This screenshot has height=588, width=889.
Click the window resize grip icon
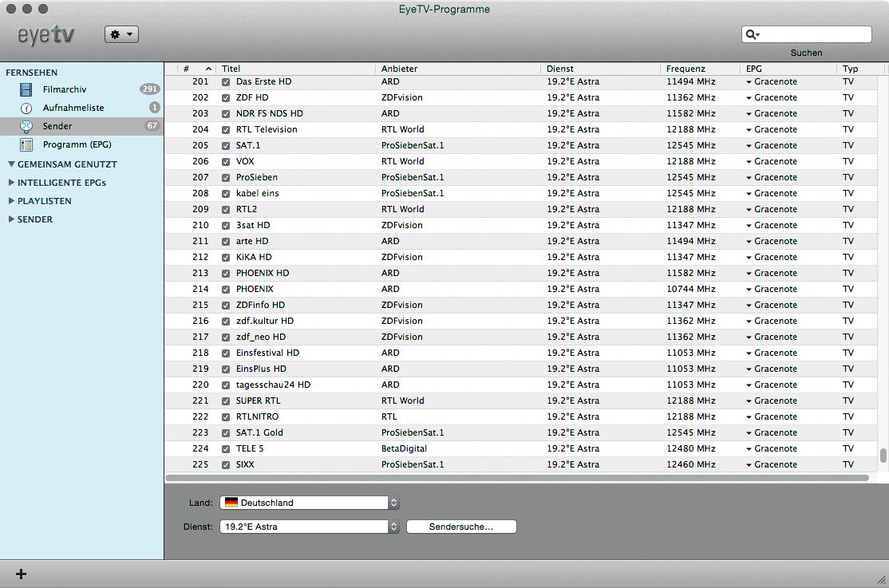[881, 579]
